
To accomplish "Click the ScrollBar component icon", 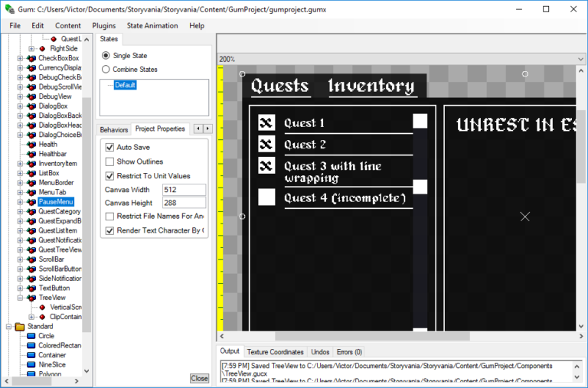I will coord(31,259).
